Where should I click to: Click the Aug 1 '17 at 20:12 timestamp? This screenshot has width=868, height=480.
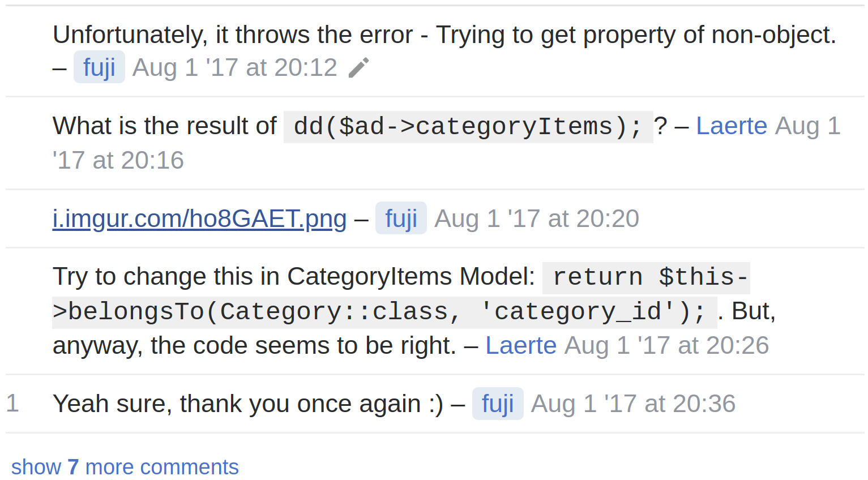[x=234, y=67]
